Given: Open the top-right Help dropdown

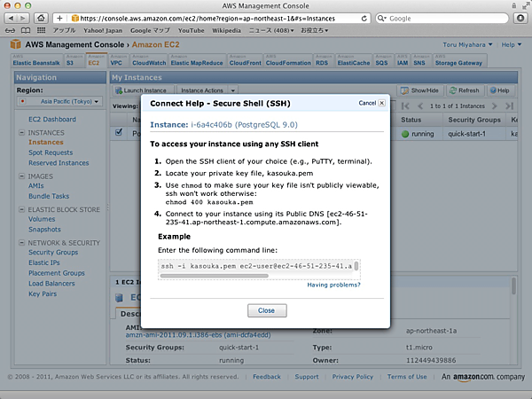Looking at the screenshot, I should (512, 45).
